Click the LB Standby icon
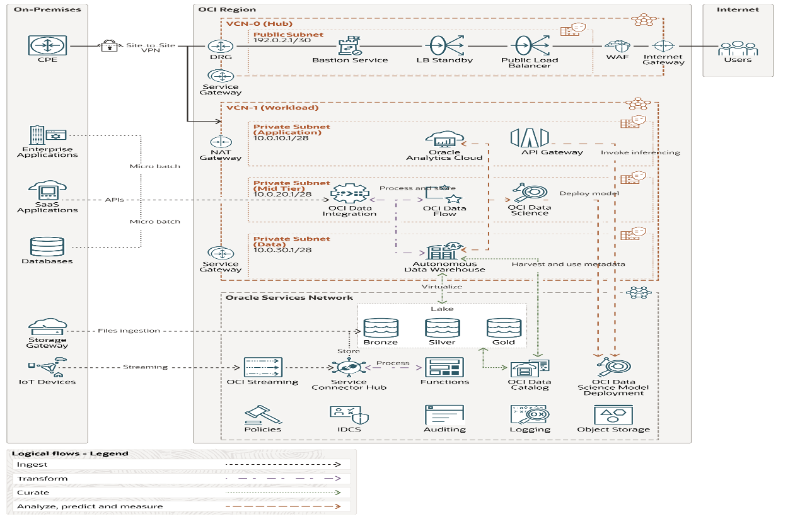812x519 pixels. point(447,46)
